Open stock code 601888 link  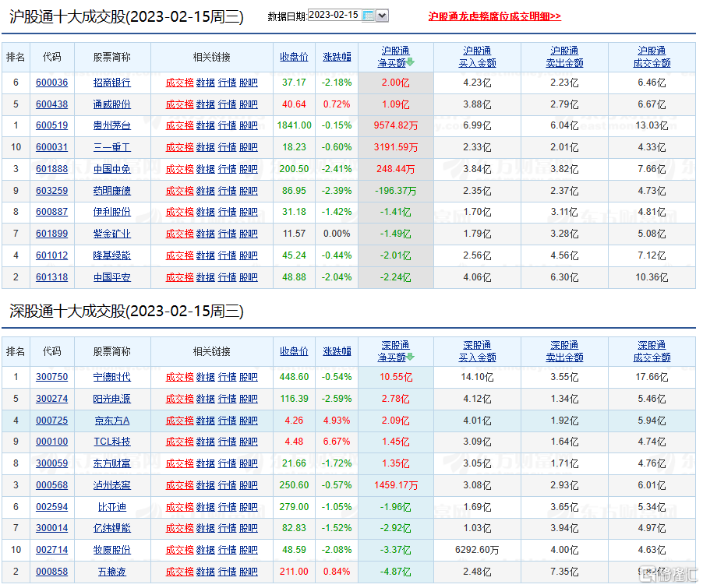tap(52, 169)
